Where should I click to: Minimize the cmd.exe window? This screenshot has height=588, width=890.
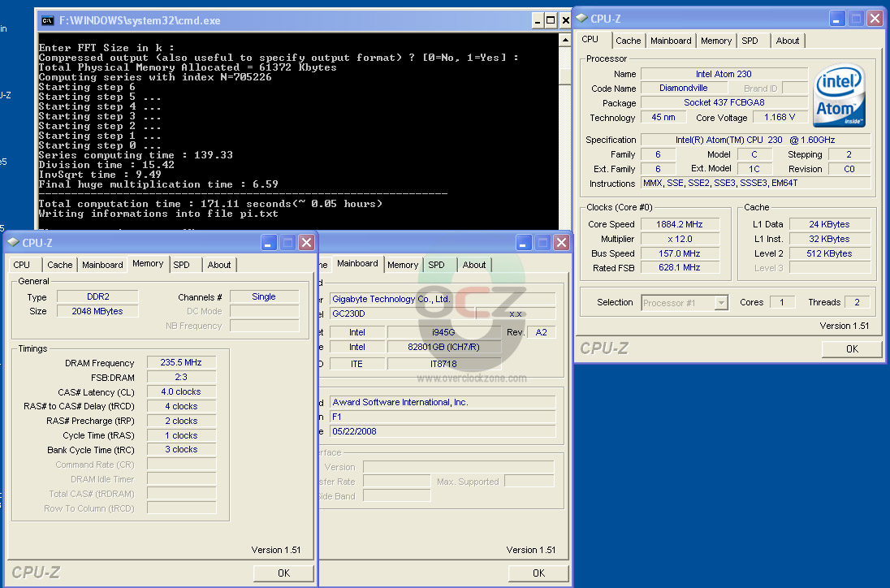coord(538,21)
